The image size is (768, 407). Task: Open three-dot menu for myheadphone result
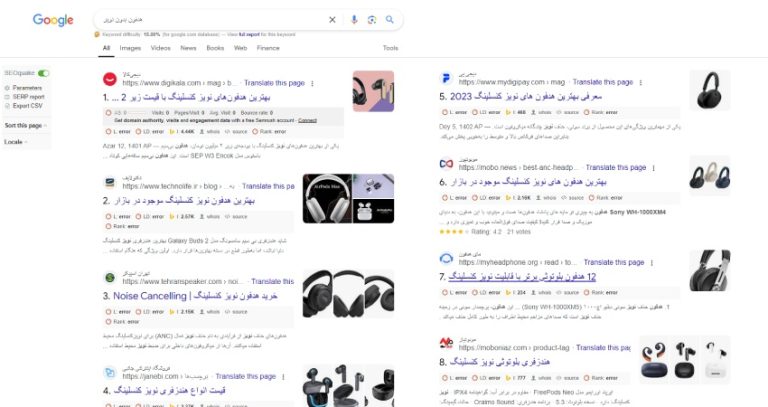tap(651, 263)
